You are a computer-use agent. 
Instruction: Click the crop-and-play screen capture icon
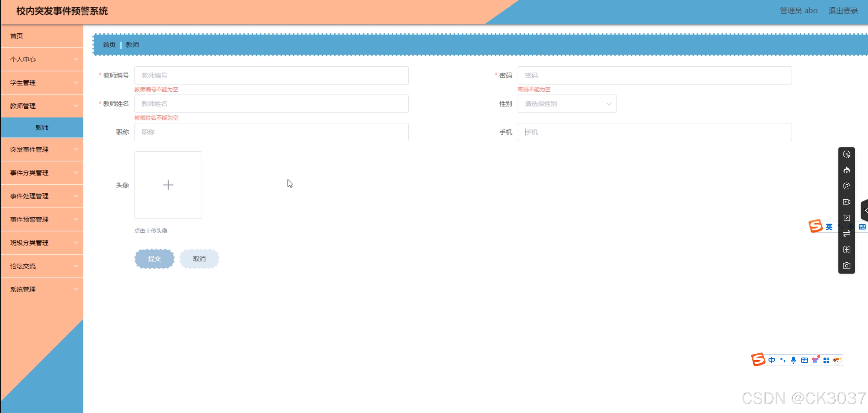coord(846,218)
